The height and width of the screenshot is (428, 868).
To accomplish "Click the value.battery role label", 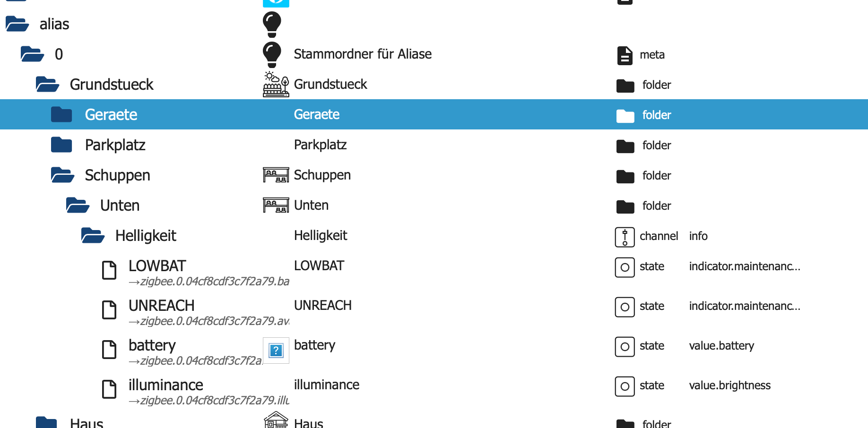I will (x=721, y=346).
